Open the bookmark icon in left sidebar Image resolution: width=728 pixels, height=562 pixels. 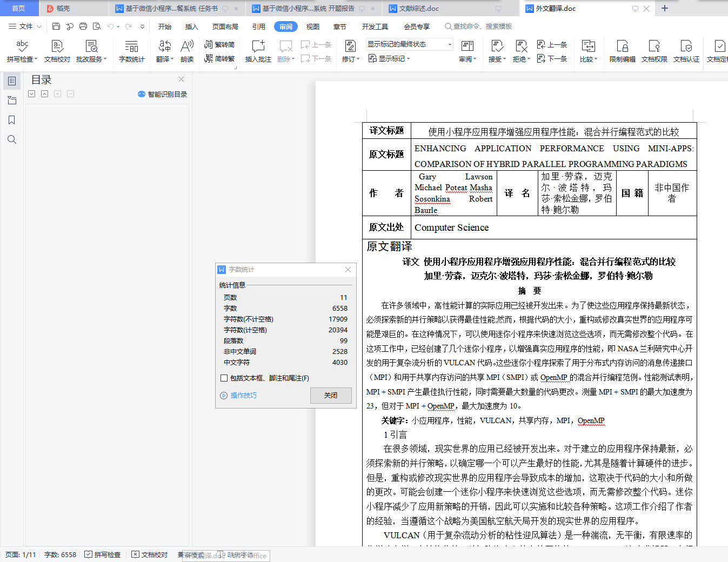[x=12, y=120]
